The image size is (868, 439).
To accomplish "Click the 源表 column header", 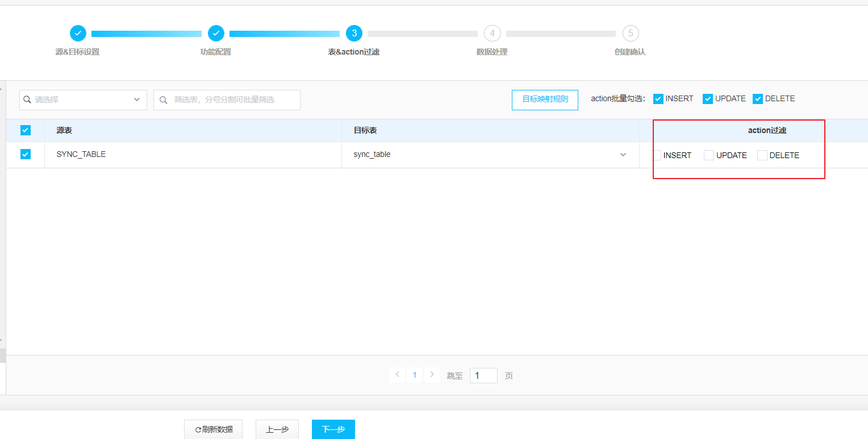I will pyautogui.click(x=193, y=131).
